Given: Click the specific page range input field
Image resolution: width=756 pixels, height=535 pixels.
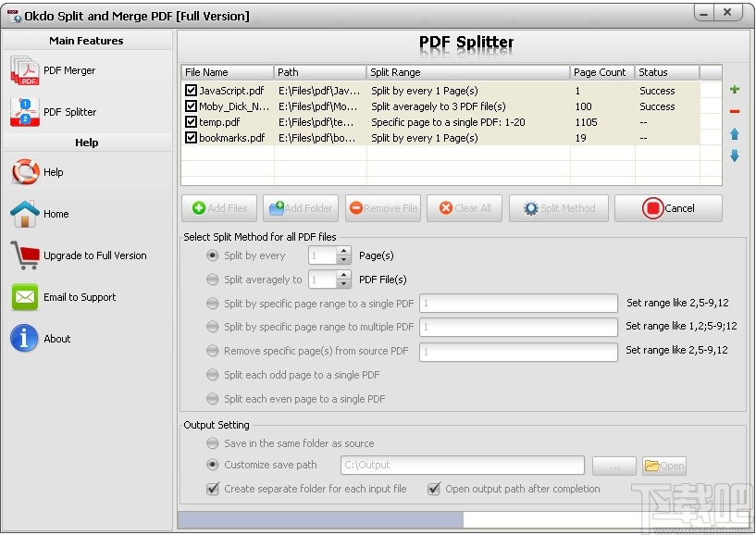Looking at the screenshot, I should [518, 303].
